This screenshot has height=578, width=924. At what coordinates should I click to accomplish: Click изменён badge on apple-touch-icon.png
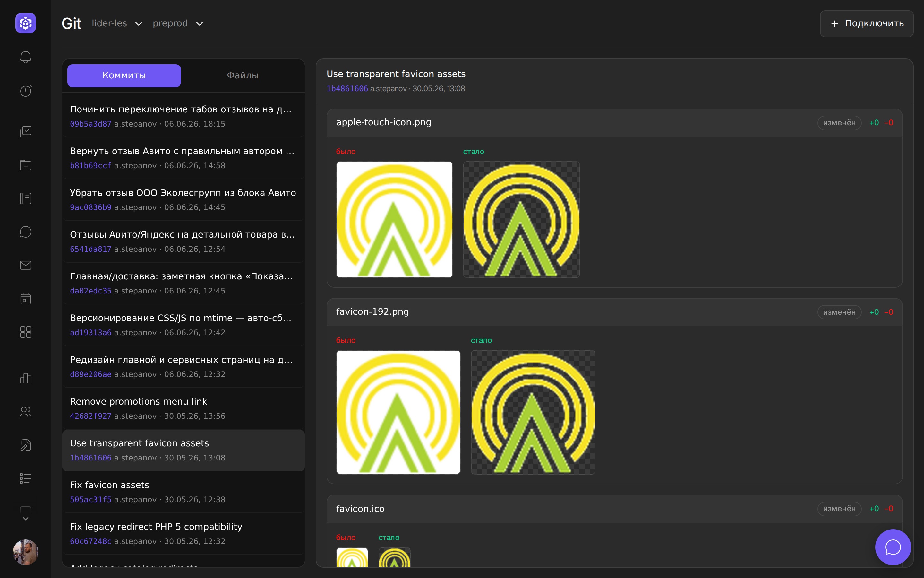tap(839, 123)
